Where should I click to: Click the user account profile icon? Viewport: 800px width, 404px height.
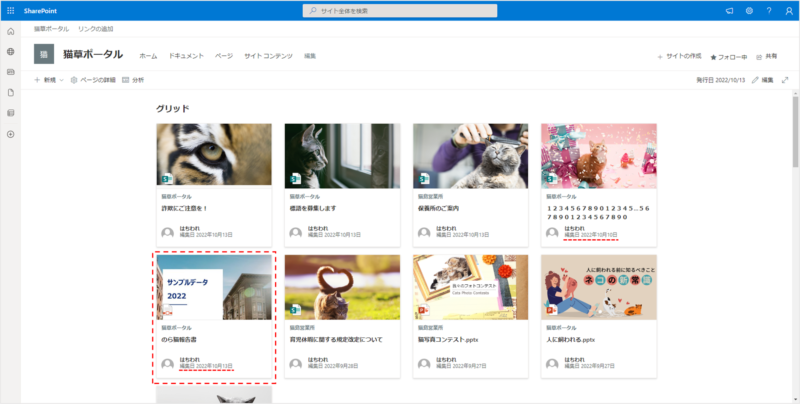[x=788, y=10]
